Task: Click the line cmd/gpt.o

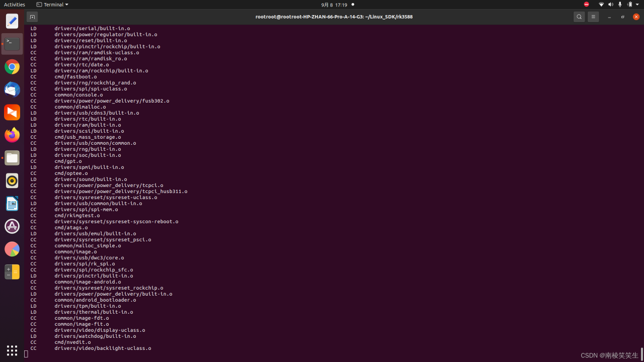Action: (68, 161)
